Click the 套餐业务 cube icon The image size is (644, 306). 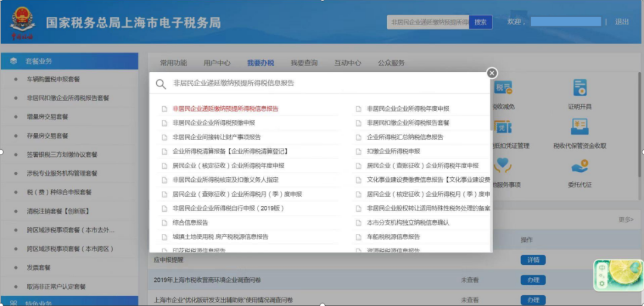14,61
